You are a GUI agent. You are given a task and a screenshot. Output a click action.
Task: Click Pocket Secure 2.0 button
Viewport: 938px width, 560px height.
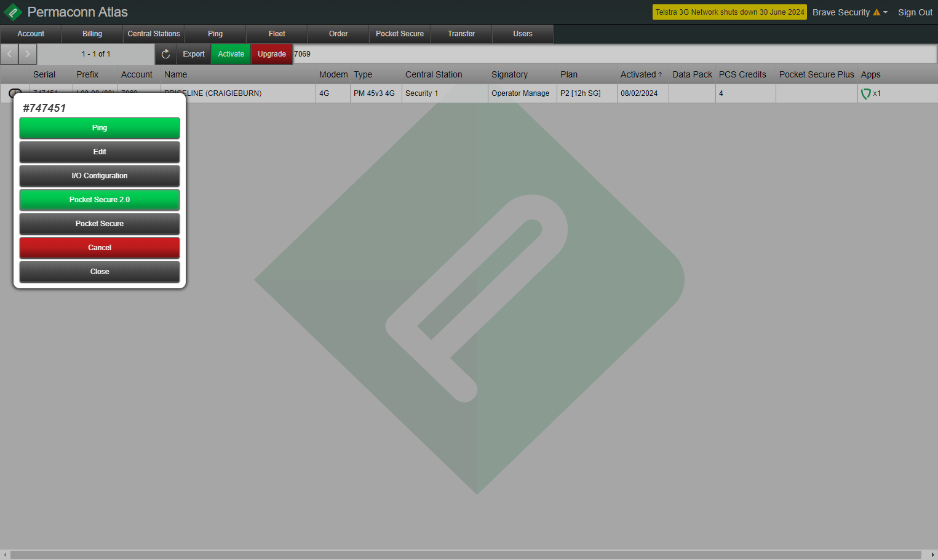click(x=100, y=200)
